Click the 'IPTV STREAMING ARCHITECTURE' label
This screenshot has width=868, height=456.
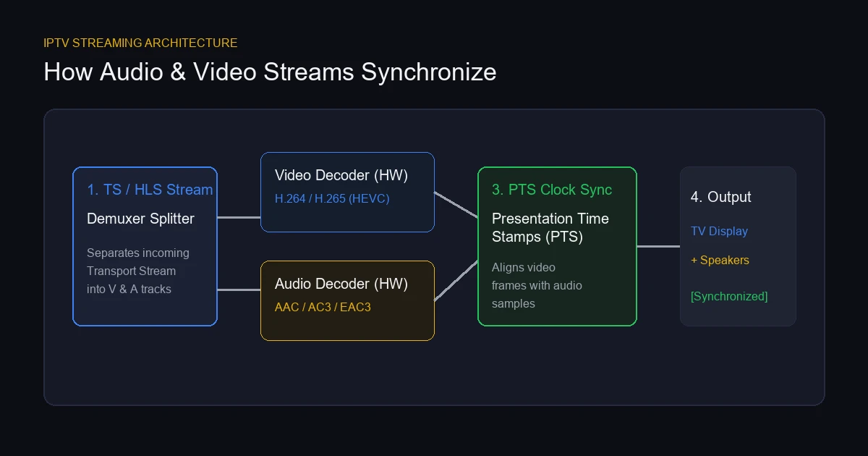[140, 43]
